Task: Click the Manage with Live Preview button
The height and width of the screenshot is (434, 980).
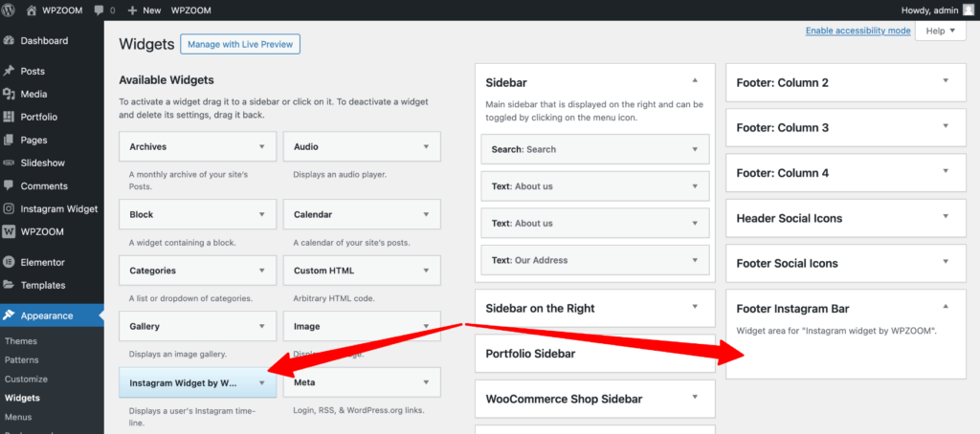Action: click(x=240, y=44)
